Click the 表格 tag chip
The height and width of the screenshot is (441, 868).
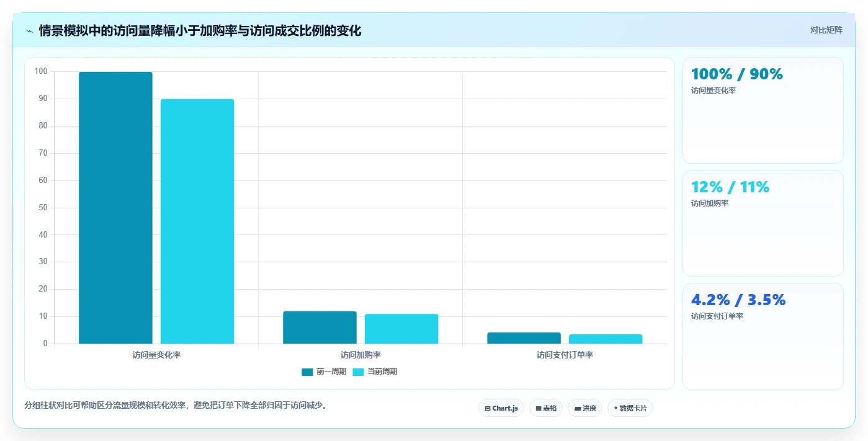coord(546,408)
